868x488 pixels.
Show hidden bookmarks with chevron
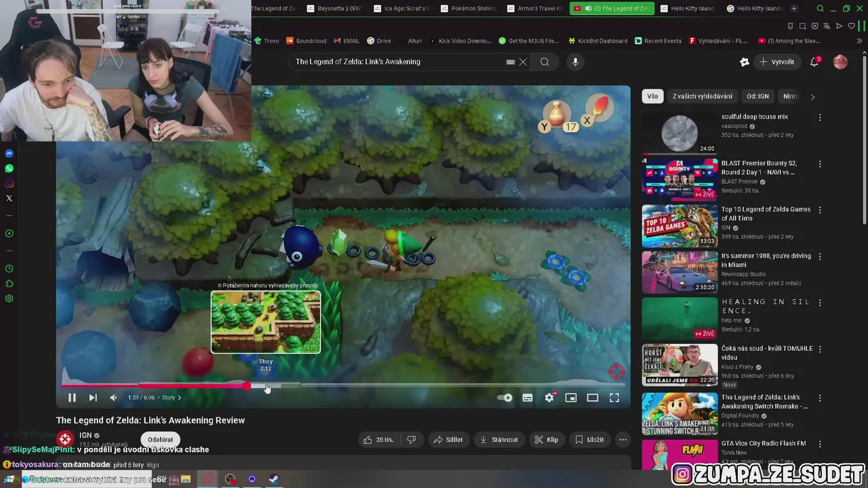[x=860, y=41]
